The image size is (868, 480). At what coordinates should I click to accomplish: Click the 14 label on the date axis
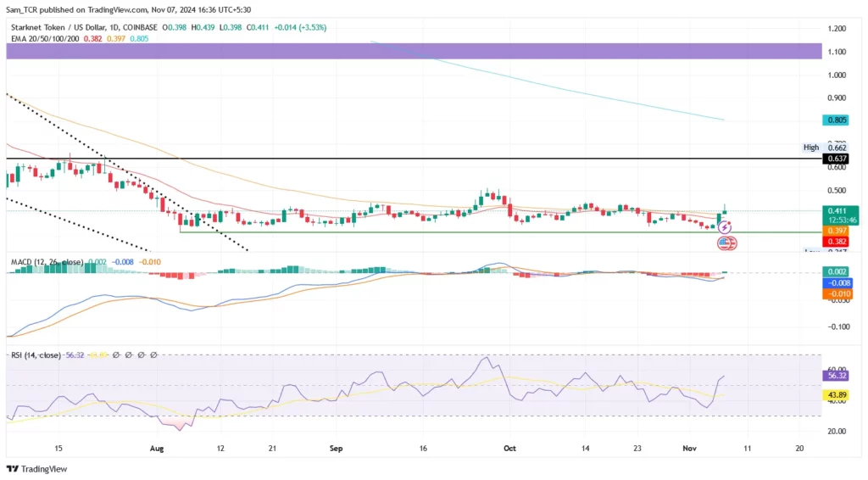click(x=586, y=449)
